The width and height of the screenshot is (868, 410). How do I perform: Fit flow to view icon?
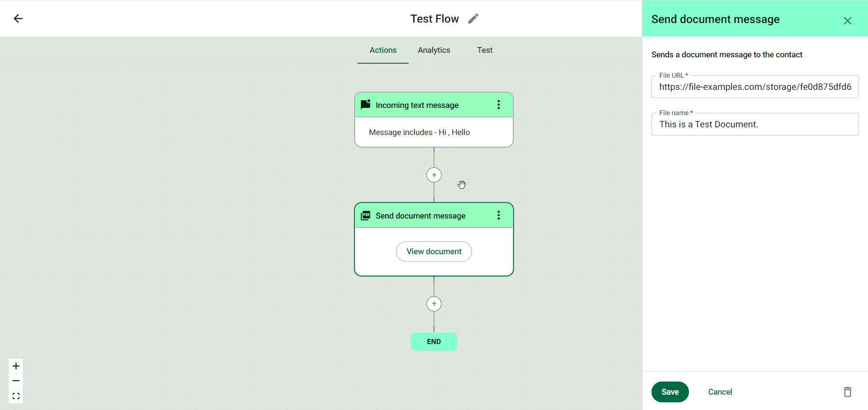click(x=16, y=396)
